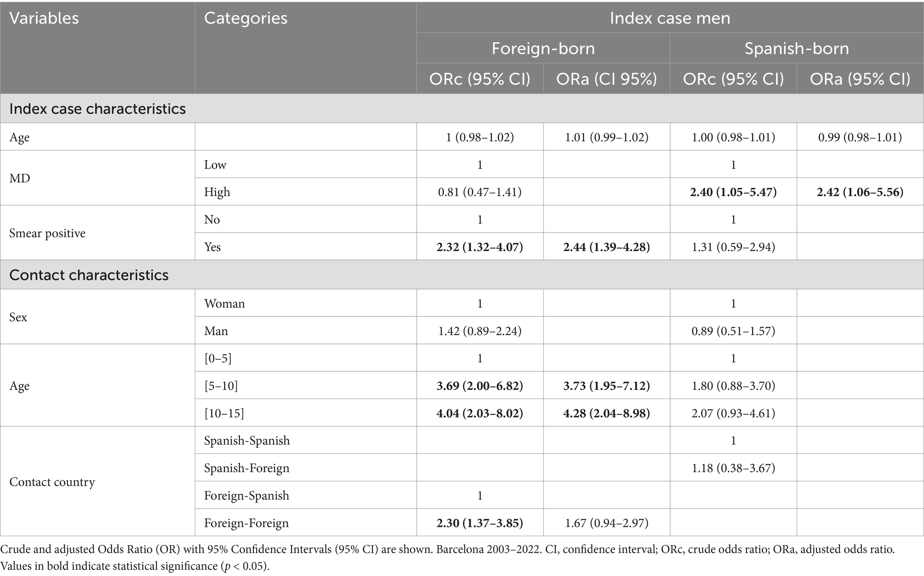Click the Spanish-Foreign category cell
The height and width of the screenshot is (576, 924).
click(x=247, y=468)
